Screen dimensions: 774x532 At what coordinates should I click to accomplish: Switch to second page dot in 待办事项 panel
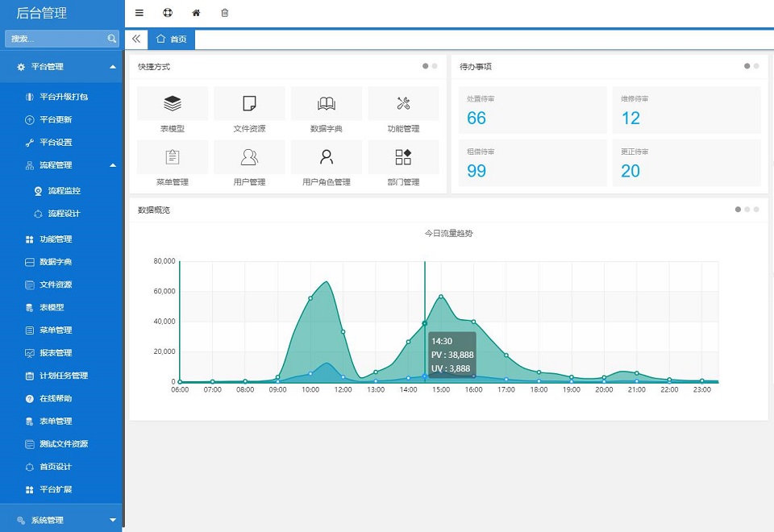[756, 66]
